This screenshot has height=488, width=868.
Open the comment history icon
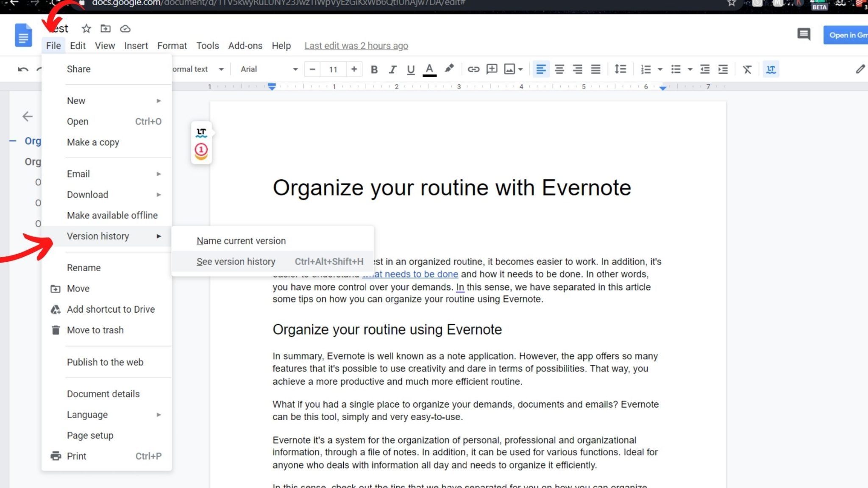pyautogui.click(x=804, y=34)
